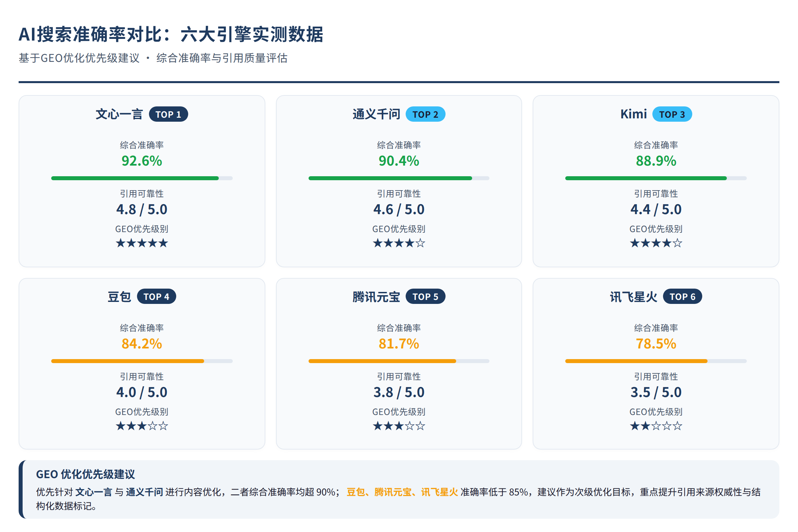Click the TOP 1 badge on 文心一言
Screen dimensions: 798x532
168,114
